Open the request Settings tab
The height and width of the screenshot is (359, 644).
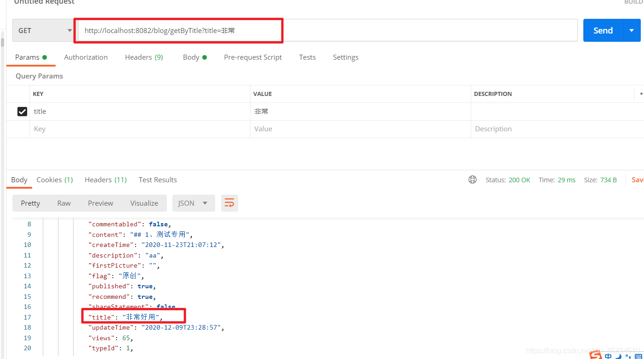tap(346, 57)
